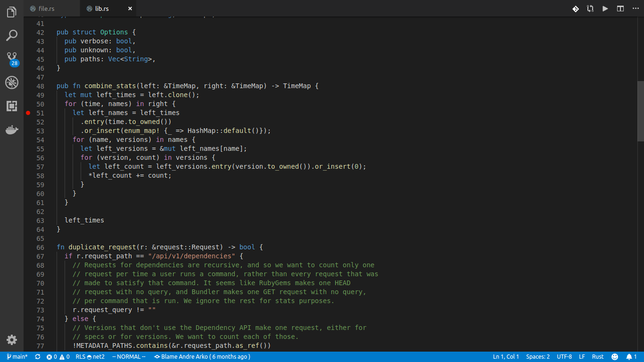
Task: Click the Blame Andre Arko status item
Action: [x=202, y=357]
